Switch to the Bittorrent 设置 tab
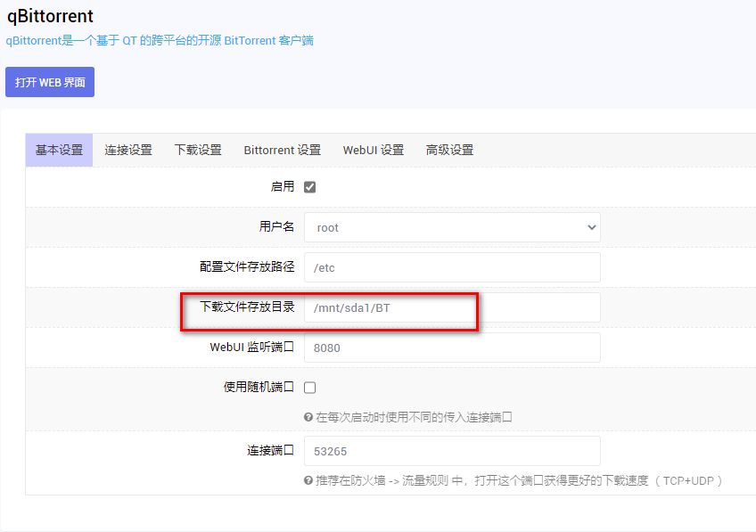The width and height of the screenshot is (756, 532). pos(282,150)
